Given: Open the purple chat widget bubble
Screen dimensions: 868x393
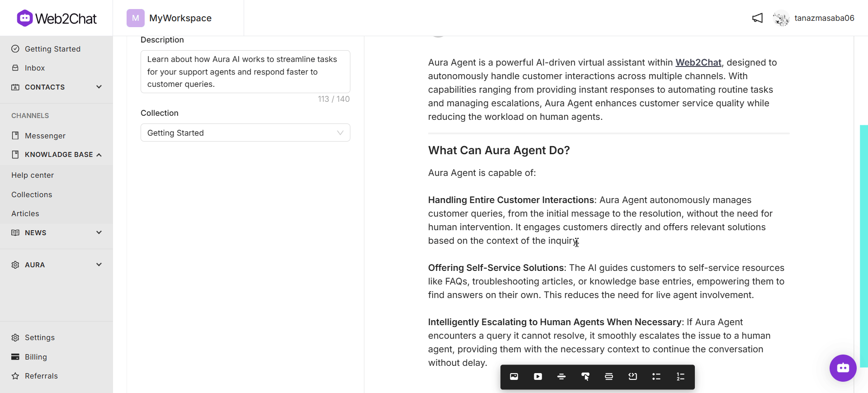Looking at the screenshot, I should (x=843, y=368).
